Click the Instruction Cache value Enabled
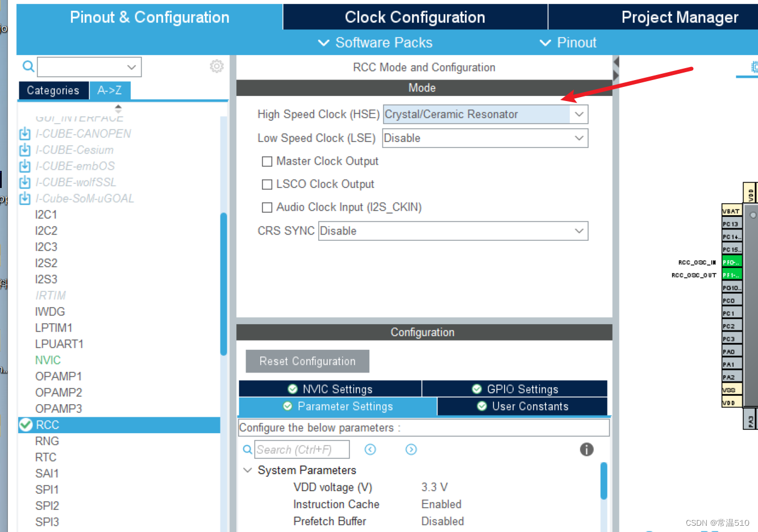 (x=442, y=504)
